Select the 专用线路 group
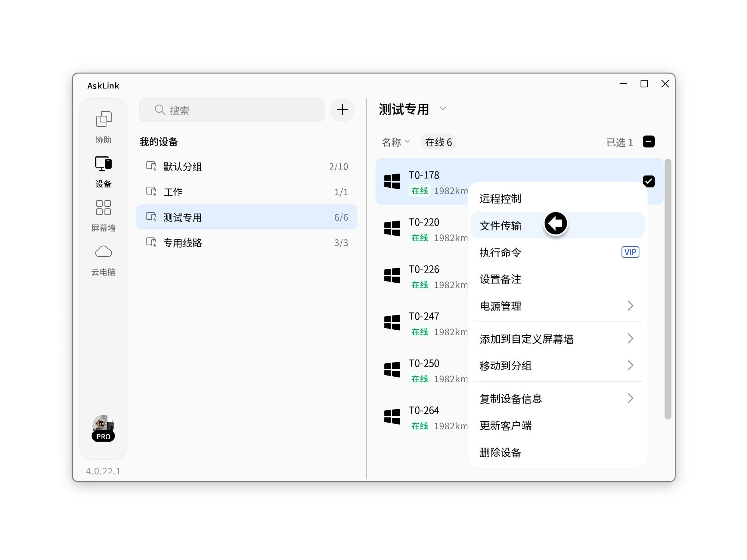Viewport: 747px width, 560px height. click(x=183, y=243)
